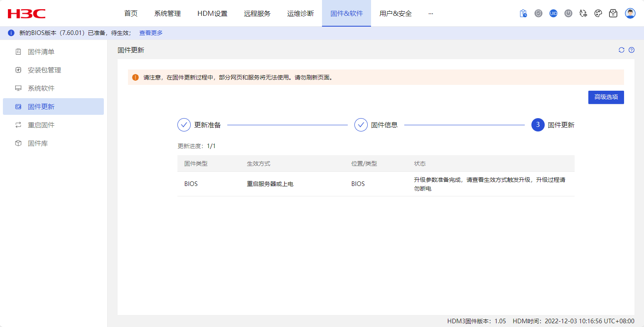The height and width of the screenshot is (327, 644).
Task: Open the help question mark icon
Action: tap(632, 50)
